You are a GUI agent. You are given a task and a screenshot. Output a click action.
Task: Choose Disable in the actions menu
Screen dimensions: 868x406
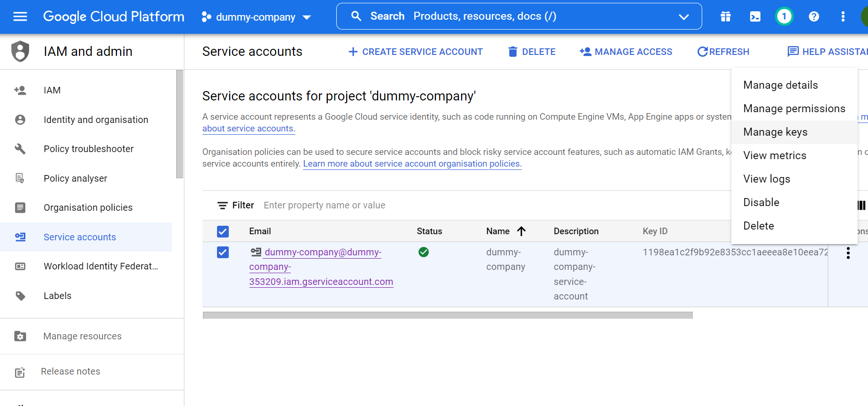click(x=761, y=203)
